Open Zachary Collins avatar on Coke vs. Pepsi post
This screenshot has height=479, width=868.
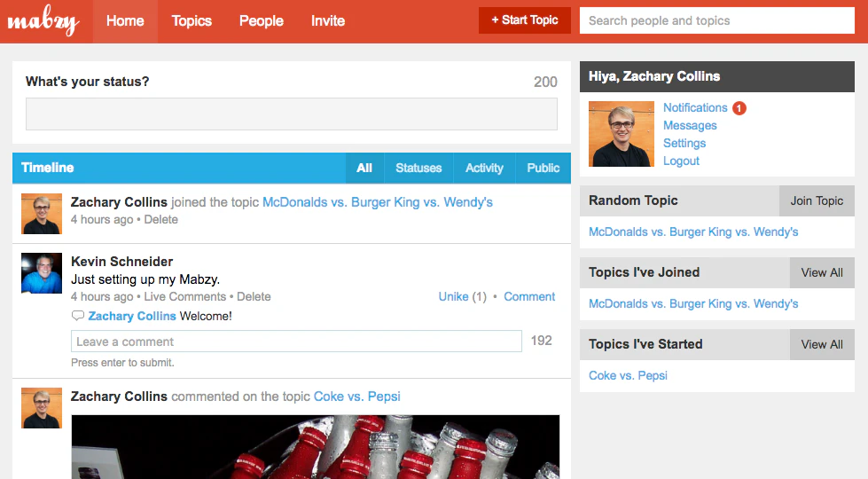coord(42,408)
